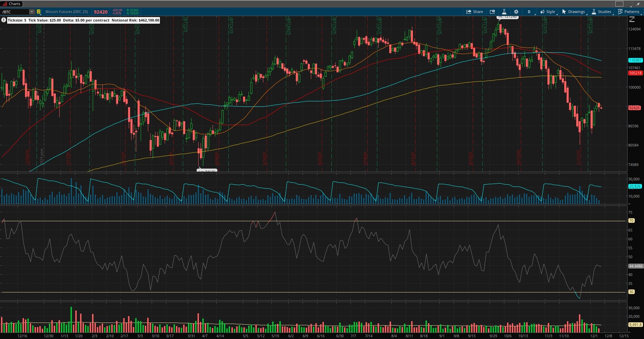Click the exclamation info icon beside Ticksize
Viewport: 644px width, 339px height.
4,20
